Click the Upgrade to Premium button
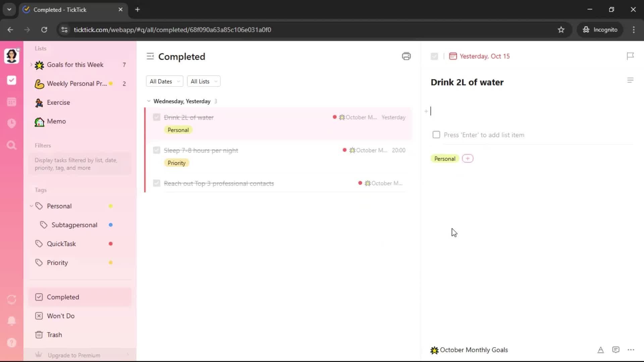Image resolution: width=644 pixels, height=362 pixels. point(74,355)
